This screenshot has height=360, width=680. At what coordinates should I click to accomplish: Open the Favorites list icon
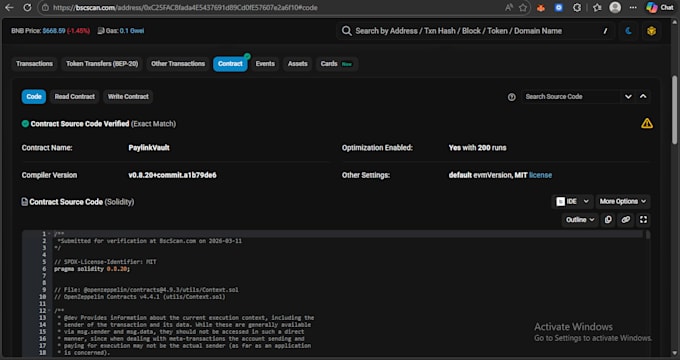point(597,7)
